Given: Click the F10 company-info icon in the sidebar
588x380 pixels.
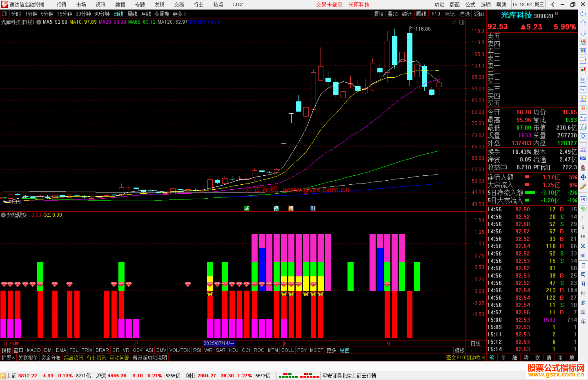Looking at the screenshot, I should [x=583, y=89].
